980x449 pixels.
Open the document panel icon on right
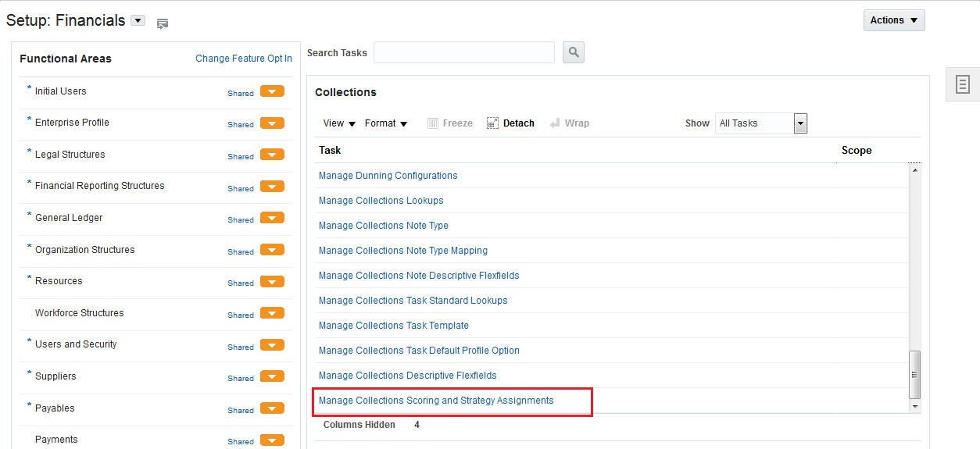pos(963,84)
